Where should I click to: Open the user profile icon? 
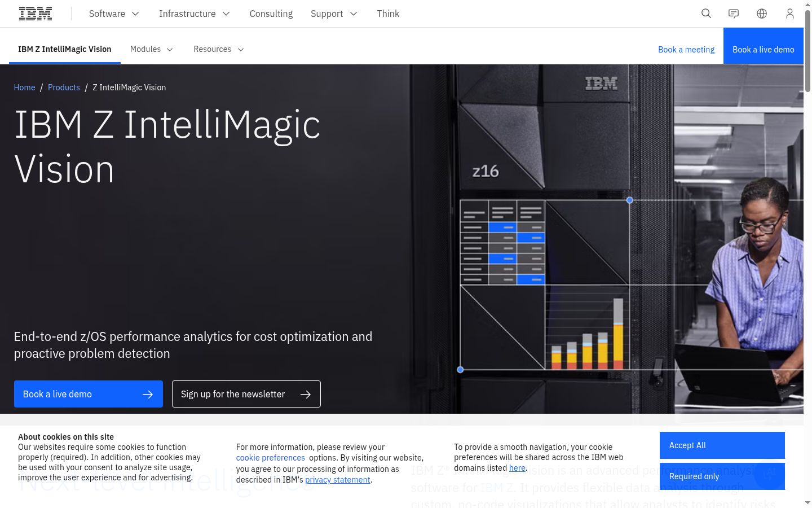pyautogui.click(x=790, y=14)
